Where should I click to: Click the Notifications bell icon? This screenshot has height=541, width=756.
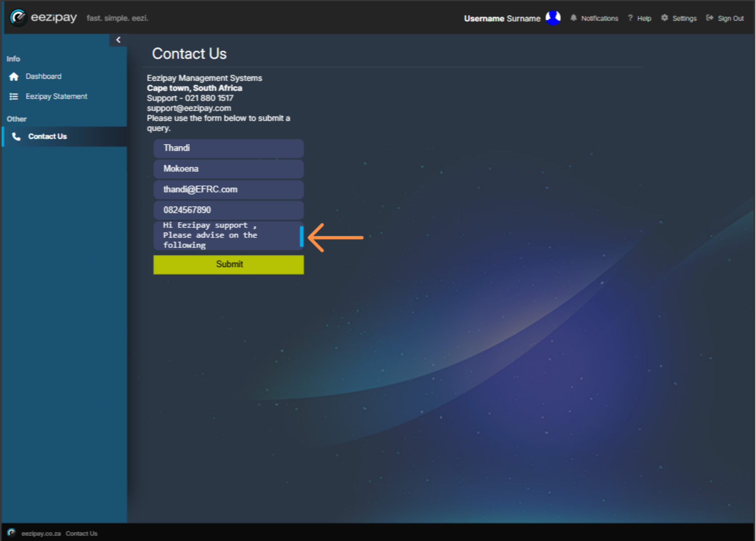(x=574, y=18)
